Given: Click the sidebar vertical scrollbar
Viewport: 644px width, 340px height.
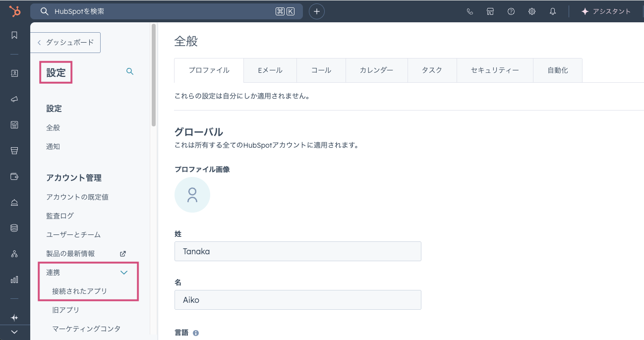Looking at the screenshot, I should (x=154, y=74).
